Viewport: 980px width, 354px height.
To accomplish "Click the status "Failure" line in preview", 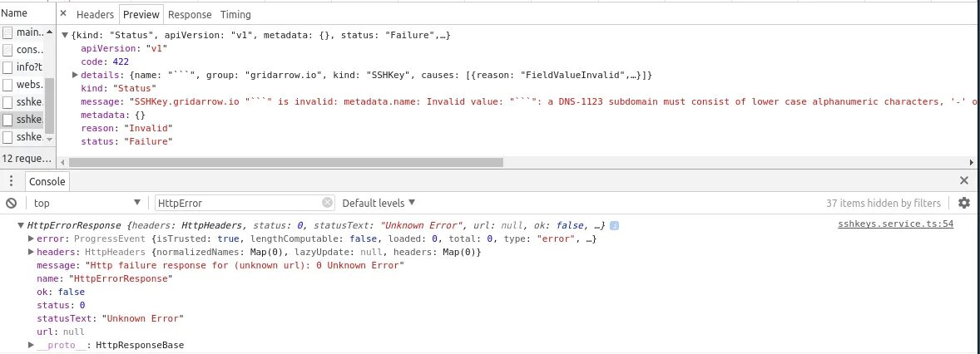I will [x=127, y=142].
